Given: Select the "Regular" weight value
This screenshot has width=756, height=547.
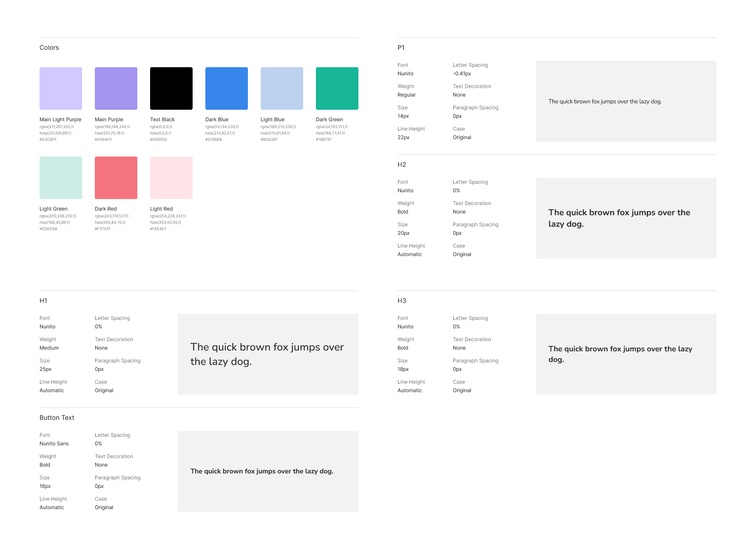Looking at the screenshot, I should [x=406, y=95].
